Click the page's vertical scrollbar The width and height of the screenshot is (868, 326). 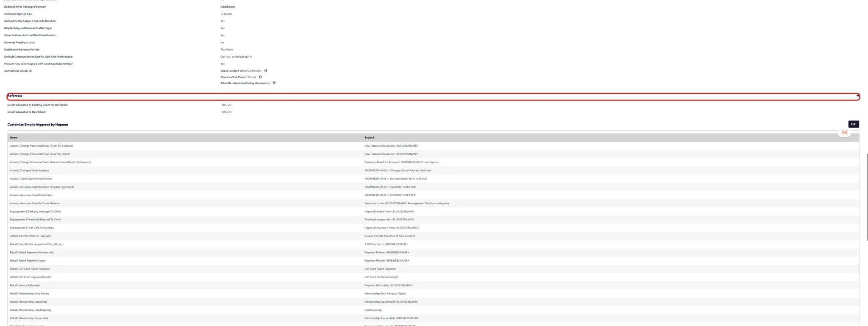pos(867,197)
